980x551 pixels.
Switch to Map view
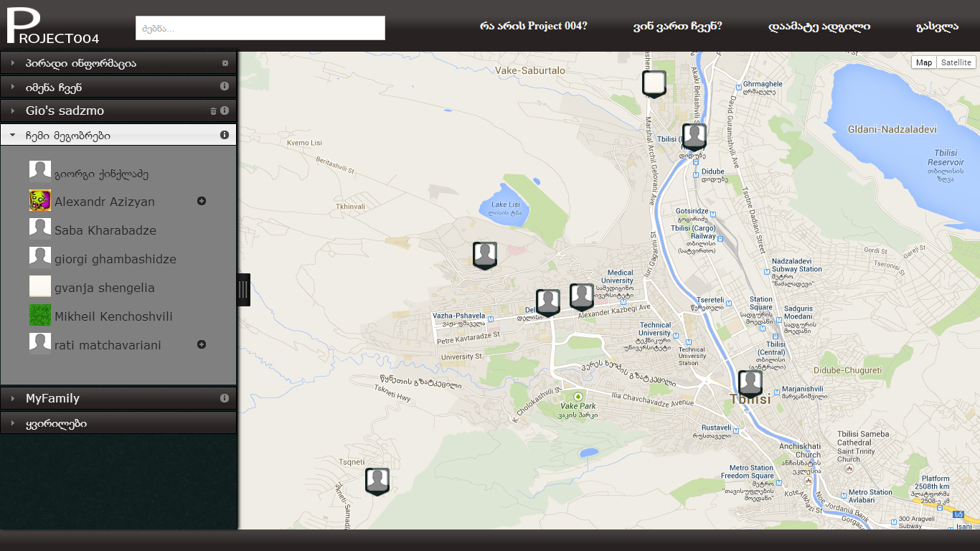point(924,62)
